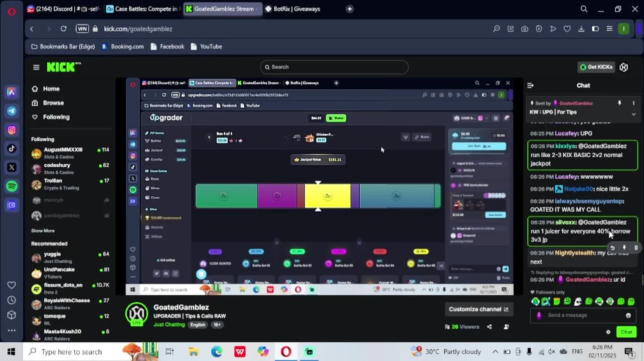
Task: Open fissure_dota_en recommended channel
Action: 70,288
